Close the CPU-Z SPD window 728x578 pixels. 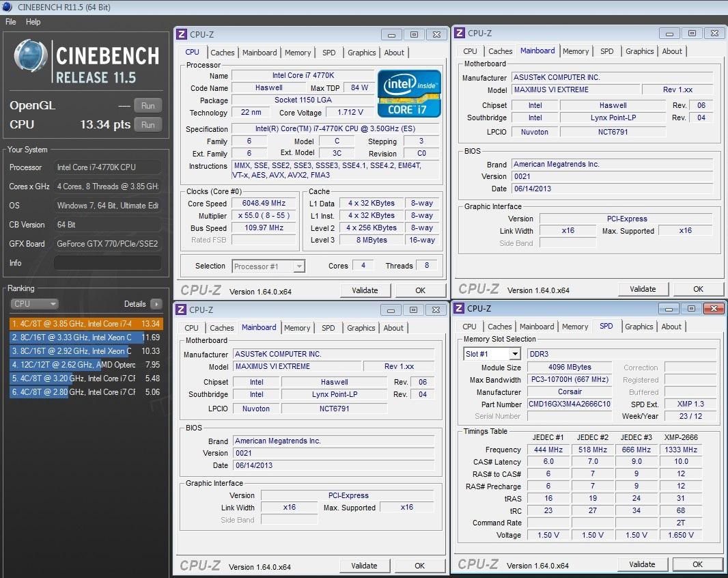(x=714, y=309)
